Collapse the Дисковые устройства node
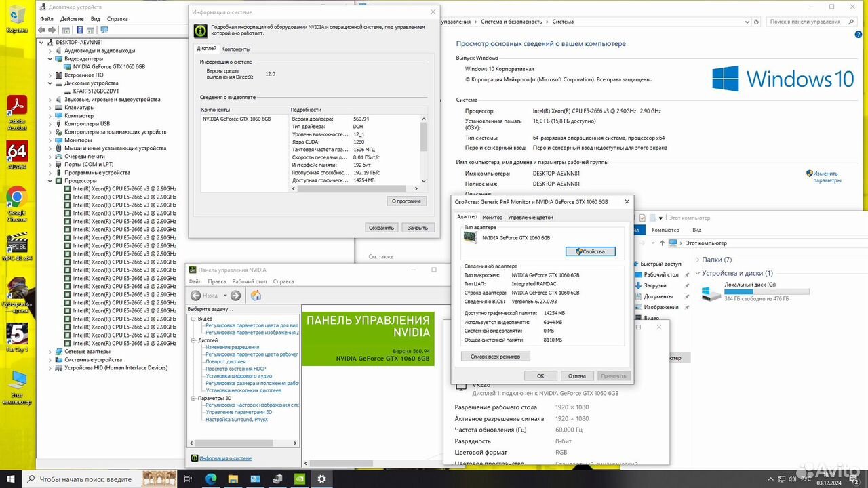This screenshot has width=868, height=488. pos(50,83)
